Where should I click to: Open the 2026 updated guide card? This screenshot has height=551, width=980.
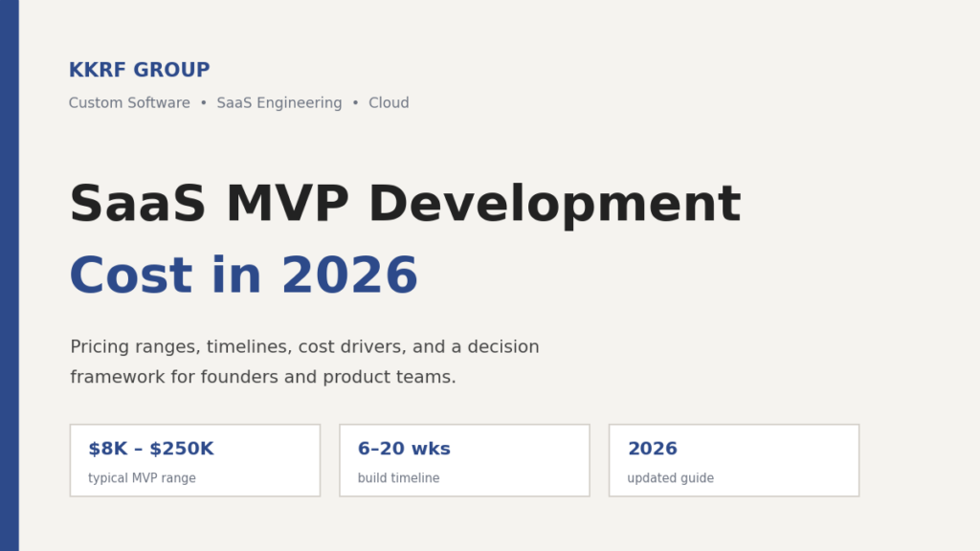734,460
